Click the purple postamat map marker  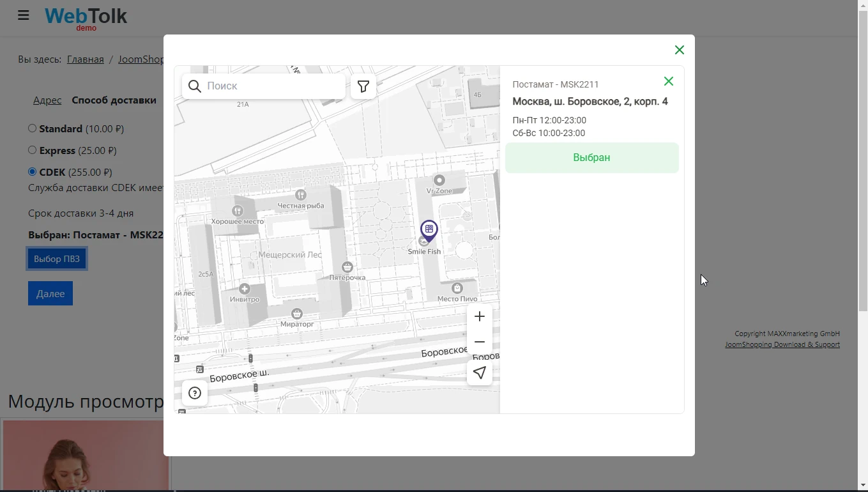tap(429, 230)
